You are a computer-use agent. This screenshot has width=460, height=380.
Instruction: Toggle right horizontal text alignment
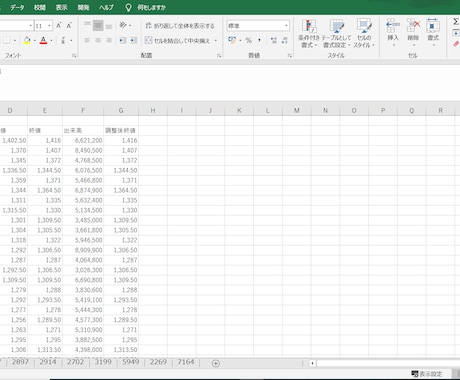109,41
